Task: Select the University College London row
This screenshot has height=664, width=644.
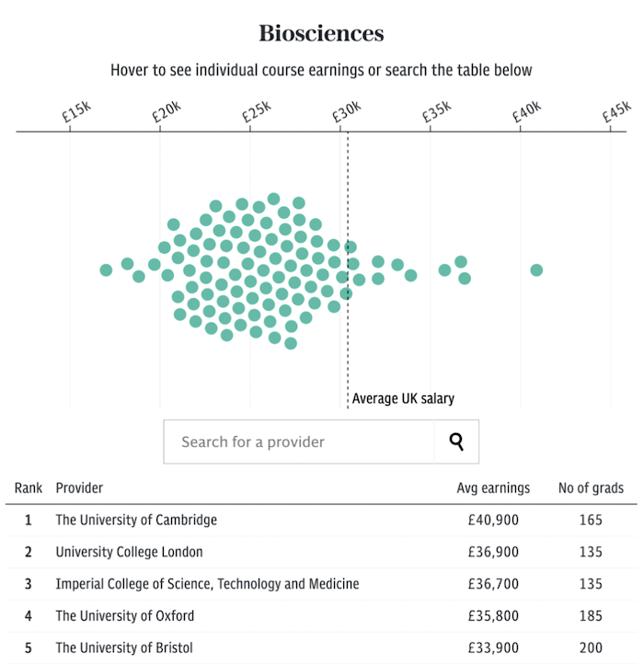Action: tap(321, 552)
